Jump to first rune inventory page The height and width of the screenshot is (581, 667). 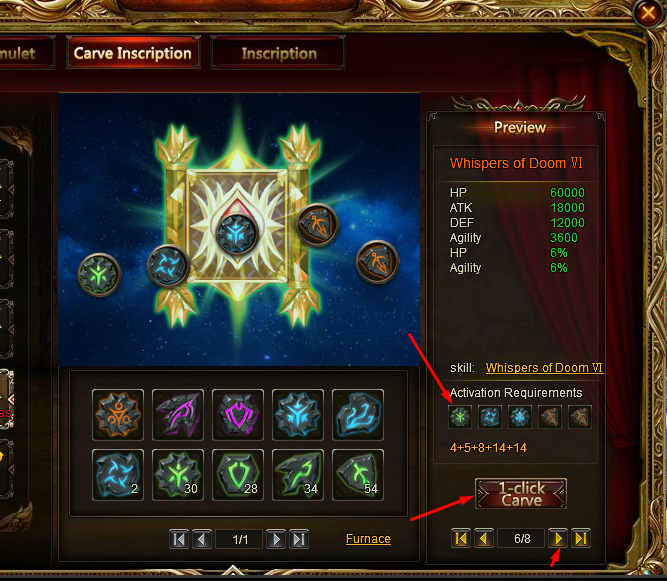click(x=179, y=539)
